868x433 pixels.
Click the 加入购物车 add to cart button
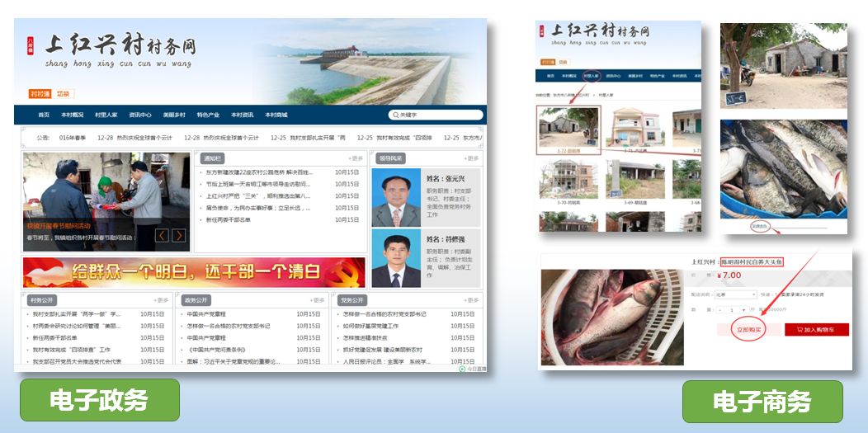click(816, 329)
